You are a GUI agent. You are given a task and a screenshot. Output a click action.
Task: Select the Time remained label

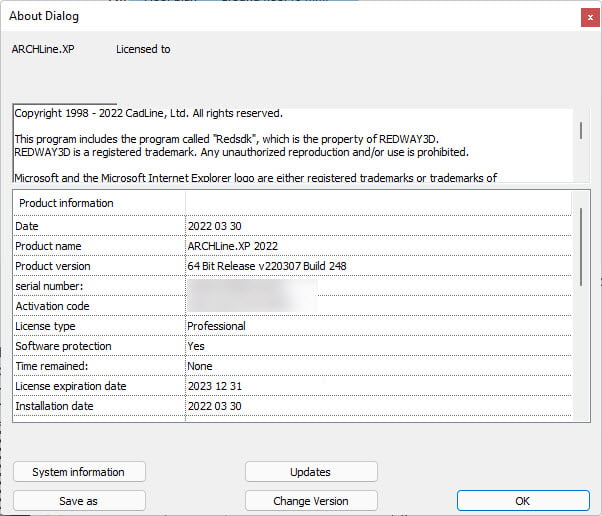(x=52, y=366)
